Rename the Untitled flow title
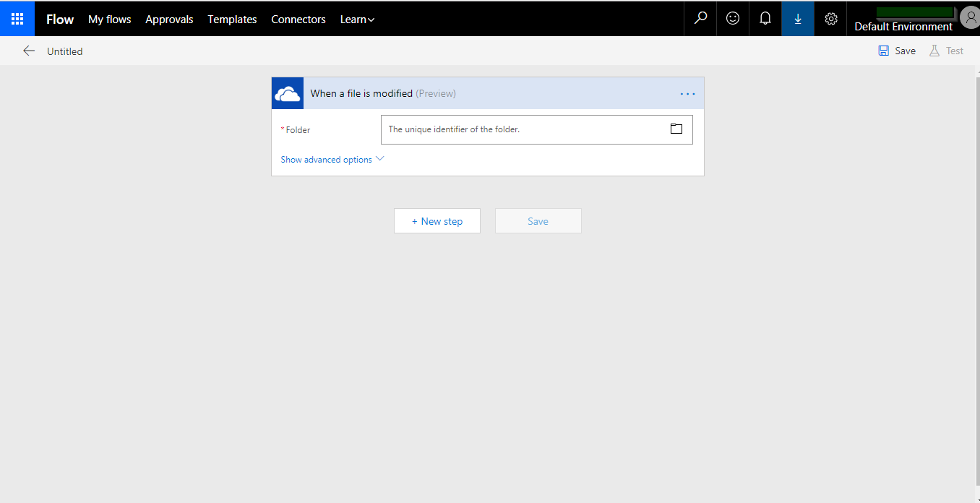 pos(65,51)
